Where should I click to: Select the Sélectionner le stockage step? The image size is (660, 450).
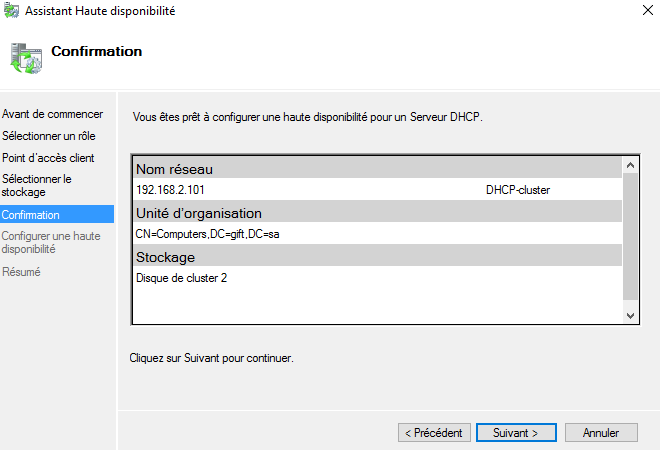click(37, 185)
